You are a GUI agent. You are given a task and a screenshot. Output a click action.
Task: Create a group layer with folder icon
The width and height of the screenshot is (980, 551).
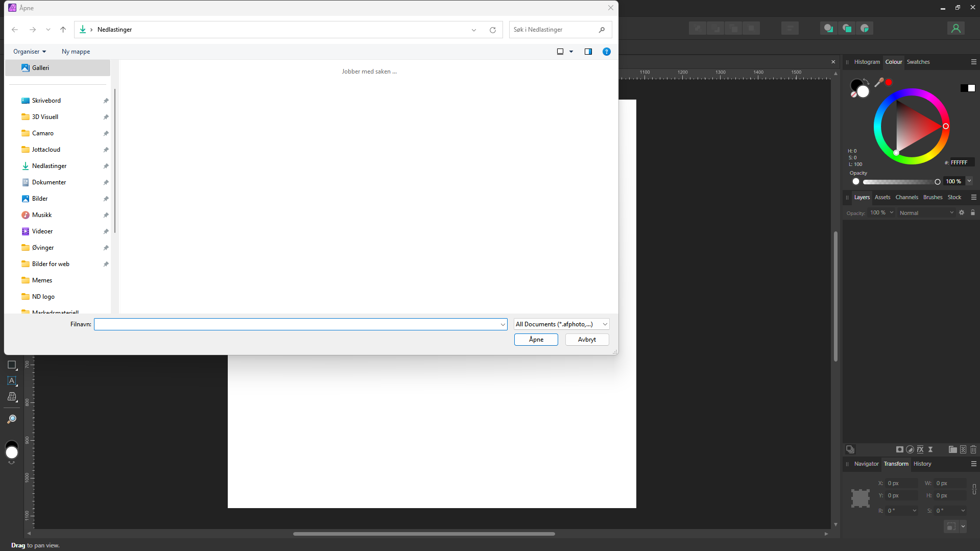point(953,449)
